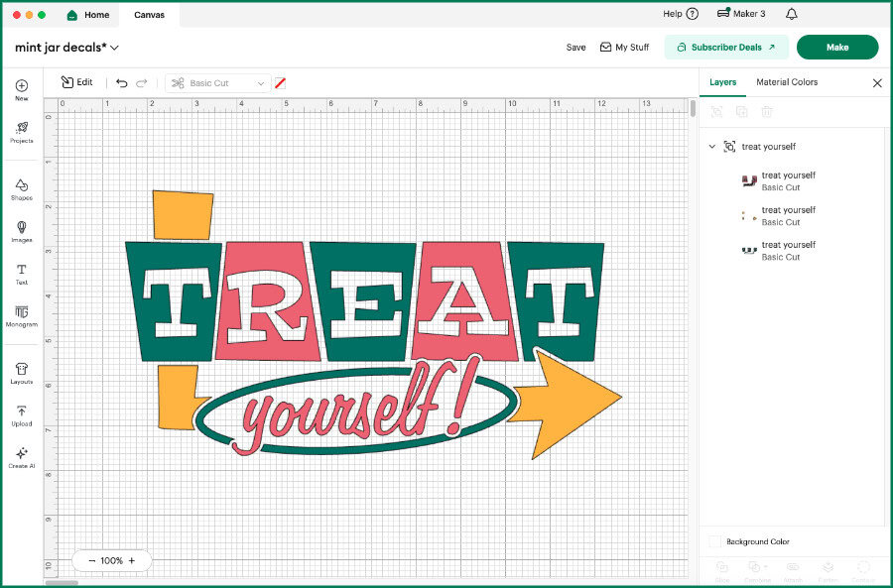The width and height of the screenshot is (893, 588).
Task: Switch to the Layers tab
Action: click(722, 82)
